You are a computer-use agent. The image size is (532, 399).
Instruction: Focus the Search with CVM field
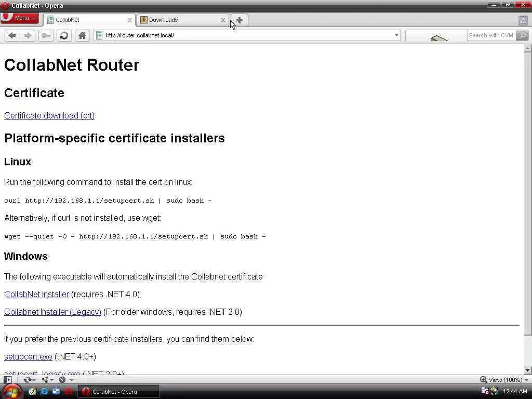point(491,35)
